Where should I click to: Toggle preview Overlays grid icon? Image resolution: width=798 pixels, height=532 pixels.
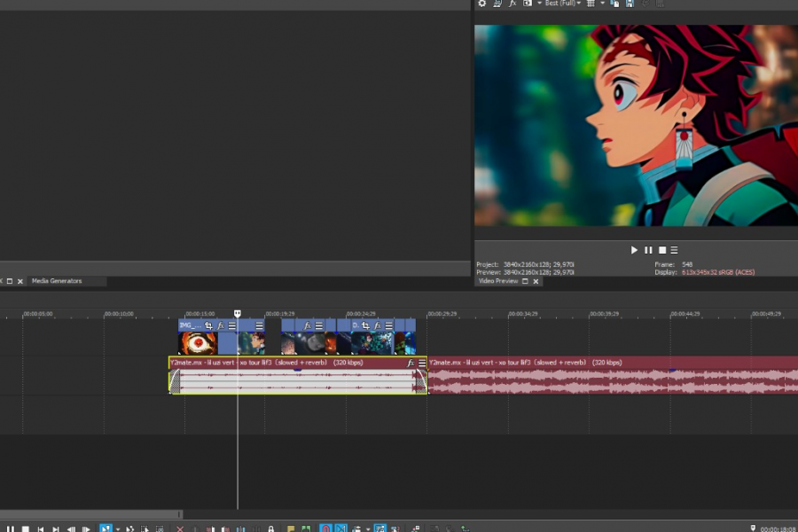[x=591, y=3]
